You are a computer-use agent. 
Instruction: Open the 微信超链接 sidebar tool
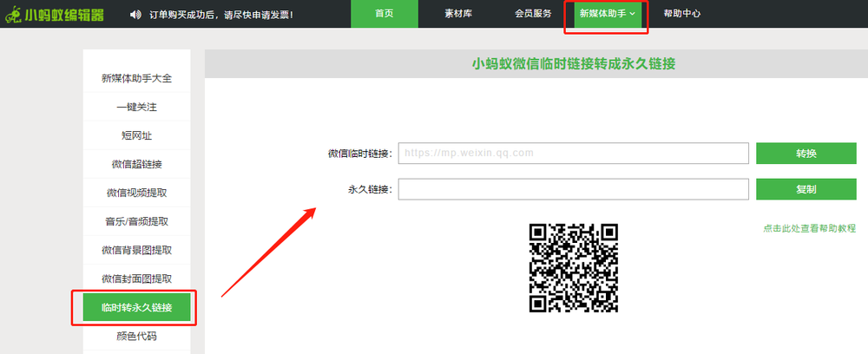coord(137,164)
